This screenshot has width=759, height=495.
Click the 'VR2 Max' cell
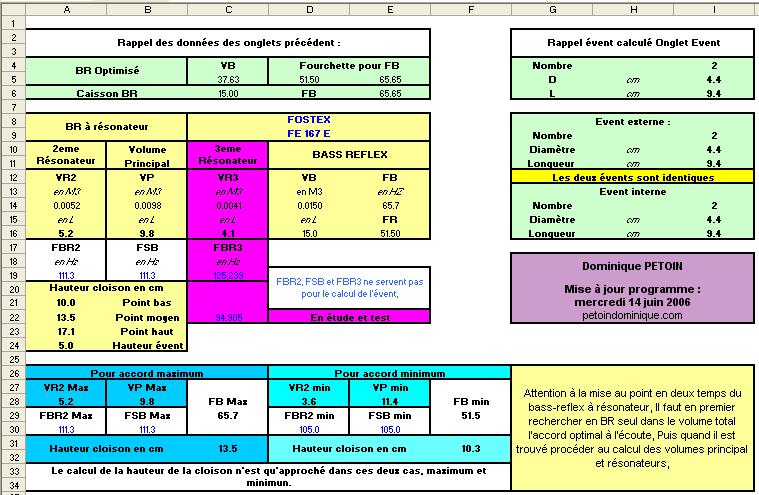[x=66, y=388]
